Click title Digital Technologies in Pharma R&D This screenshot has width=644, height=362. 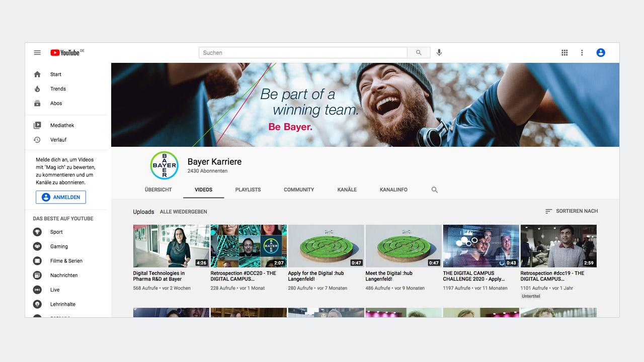159,276
